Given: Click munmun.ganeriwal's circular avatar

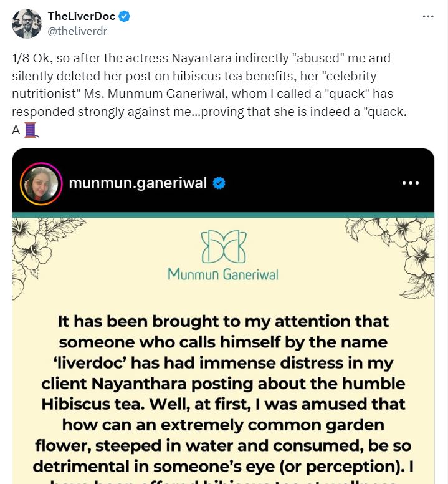Looking at the screenshot, I should [41, 183].
